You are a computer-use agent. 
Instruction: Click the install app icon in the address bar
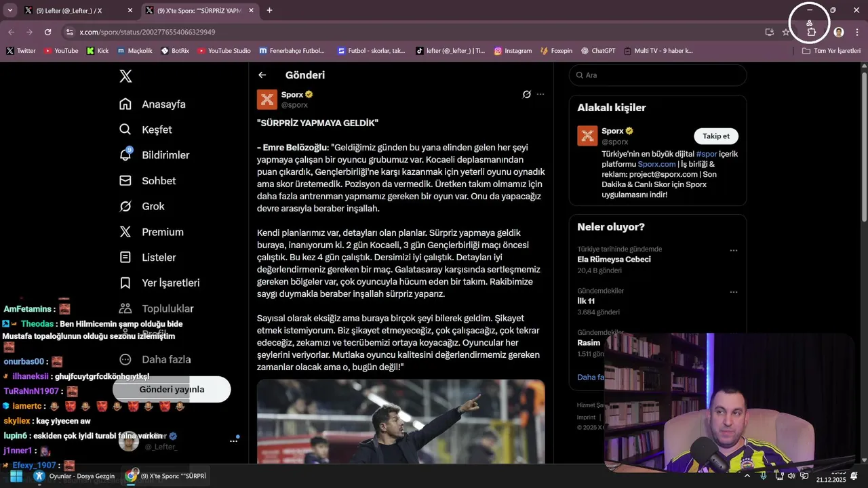tap(769, 32)
